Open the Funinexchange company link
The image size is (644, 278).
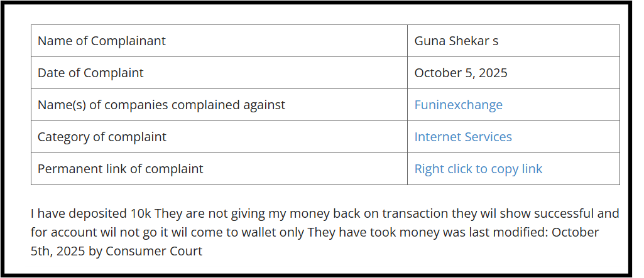coord(458,105)
